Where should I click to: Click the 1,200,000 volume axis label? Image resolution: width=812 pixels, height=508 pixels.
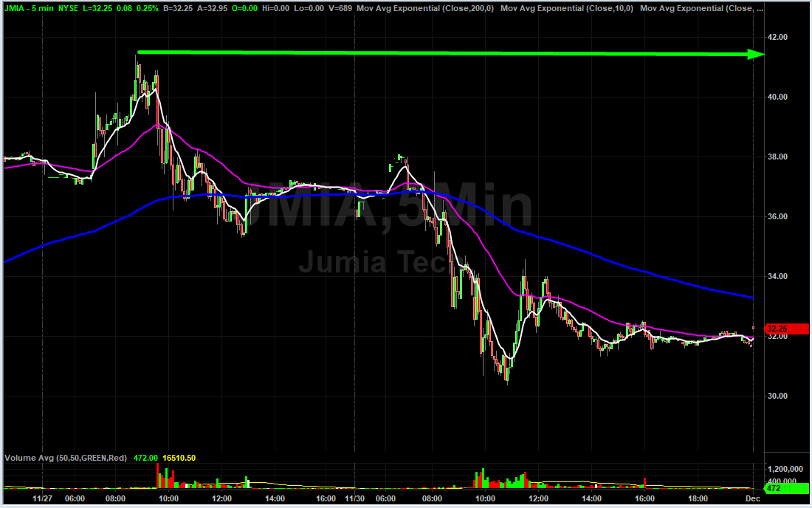784,469
